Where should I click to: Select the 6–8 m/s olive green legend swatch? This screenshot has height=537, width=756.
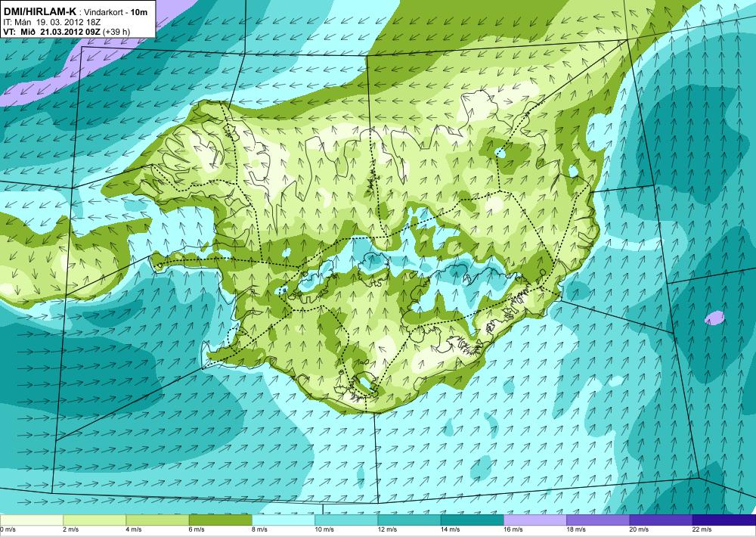(220, 520)
